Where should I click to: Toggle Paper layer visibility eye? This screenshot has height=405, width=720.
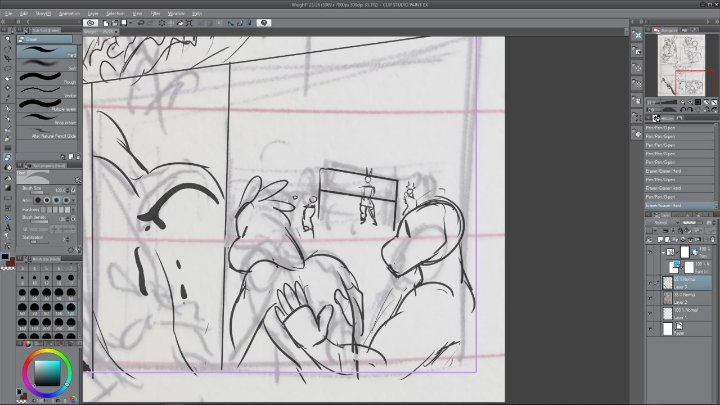coord(650,329)
